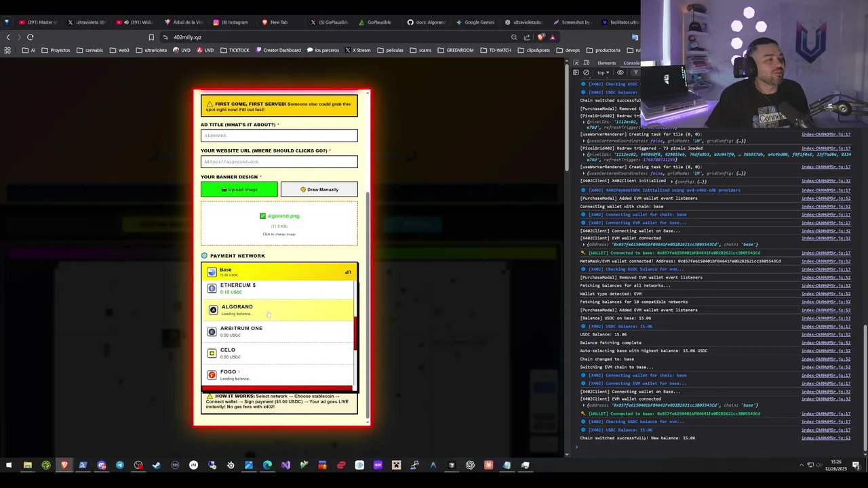This screenshot has height=488, width=868.
Task: Open PowerShell from the taskbar
Action: pyautogui.click(x=83, y=465)
